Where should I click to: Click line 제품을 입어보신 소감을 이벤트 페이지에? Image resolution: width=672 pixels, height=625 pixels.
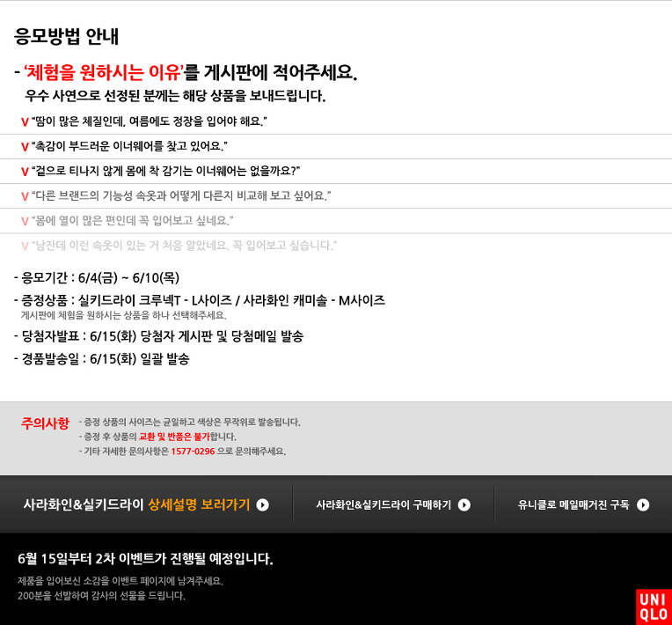(121, 581)
